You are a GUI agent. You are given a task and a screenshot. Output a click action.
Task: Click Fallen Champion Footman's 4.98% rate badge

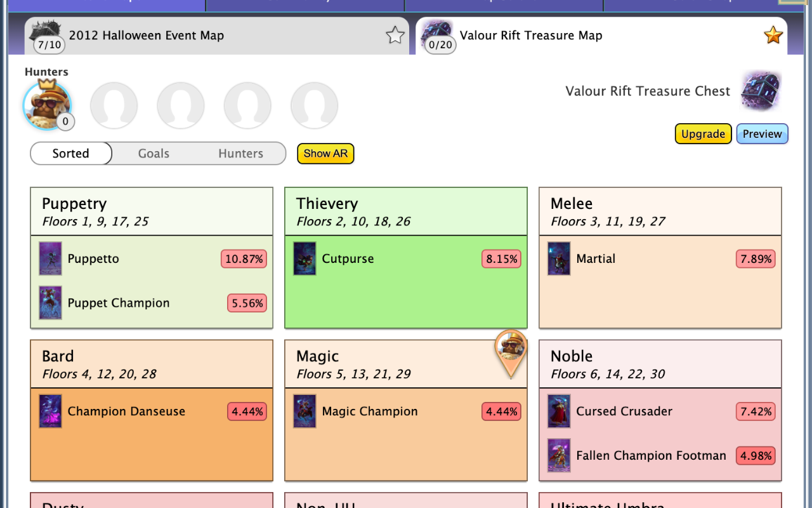[x=756, y=456]
